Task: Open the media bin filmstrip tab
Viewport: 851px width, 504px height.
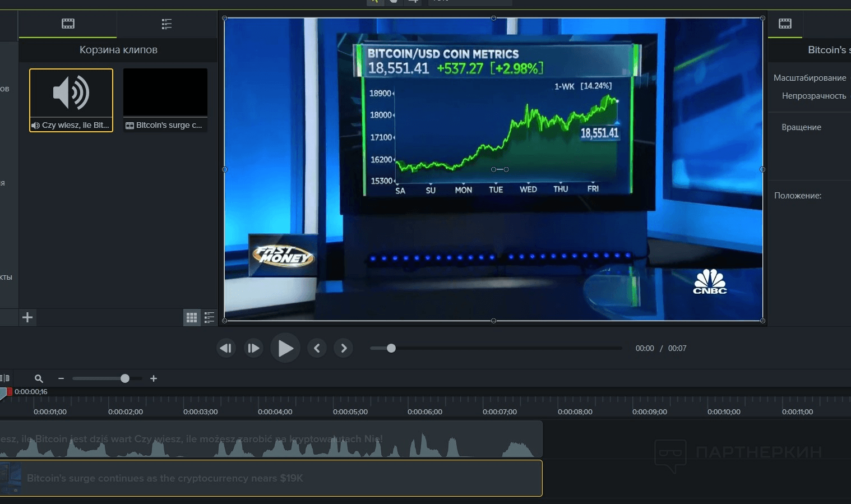Action: coord(68,24)
